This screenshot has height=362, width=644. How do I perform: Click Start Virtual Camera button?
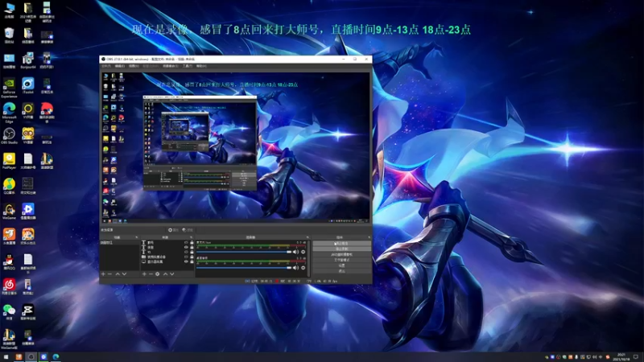pos(341,254)
